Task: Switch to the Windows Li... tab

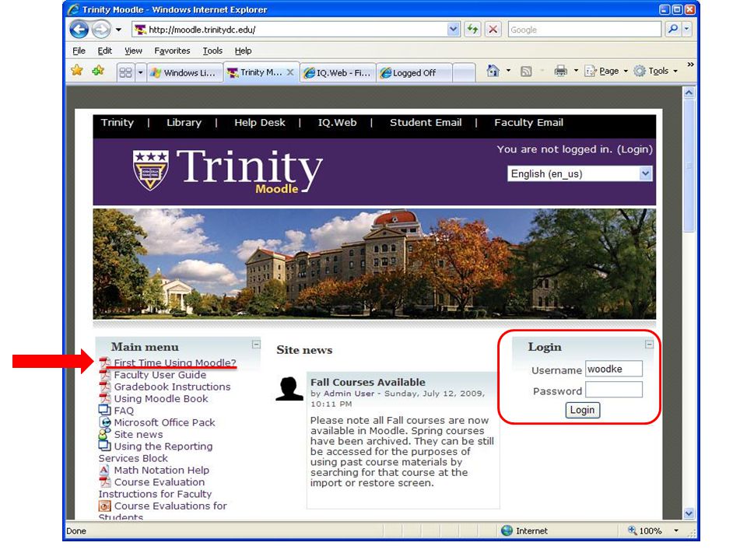Action: tap(184, 73)
